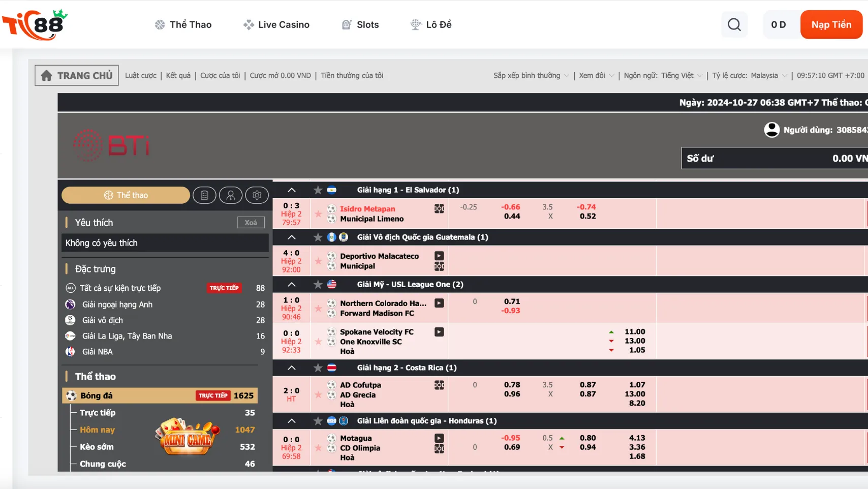Open the Ngôn ngữ Tiếng Việt dropdown
The height and width of the screenshot is (489, 868).
[663, 76]
